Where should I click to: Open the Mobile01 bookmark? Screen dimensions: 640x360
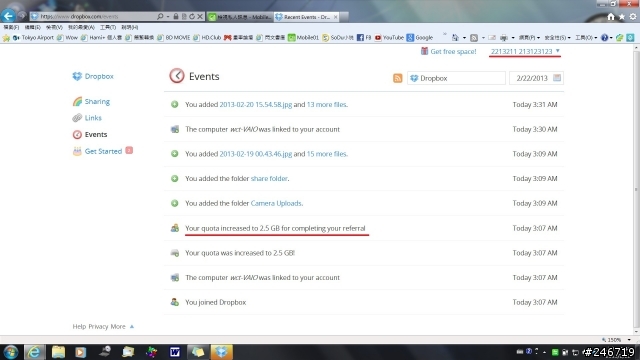click(303, 38)
